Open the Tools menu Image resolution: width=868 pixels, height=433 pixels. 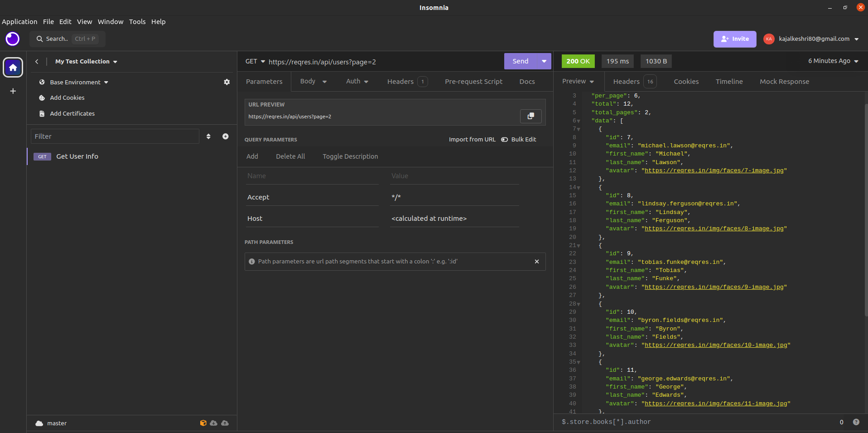pyautogui.click(x=137, y=22)
